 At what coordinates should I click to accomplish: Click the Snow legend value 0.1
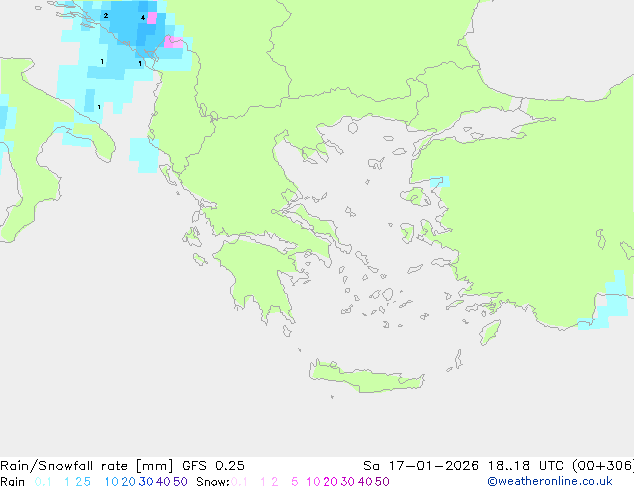(239, 482)
